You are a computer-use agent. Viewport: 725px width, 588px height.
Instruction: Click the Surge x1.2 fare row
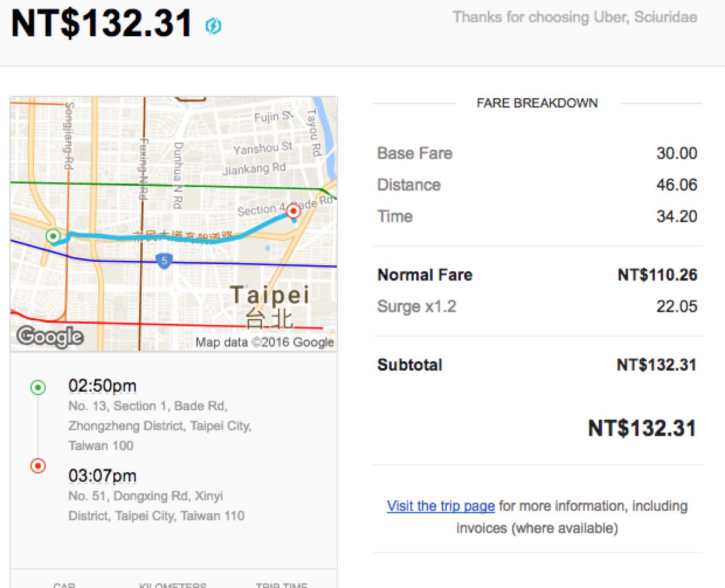[417, 306]
